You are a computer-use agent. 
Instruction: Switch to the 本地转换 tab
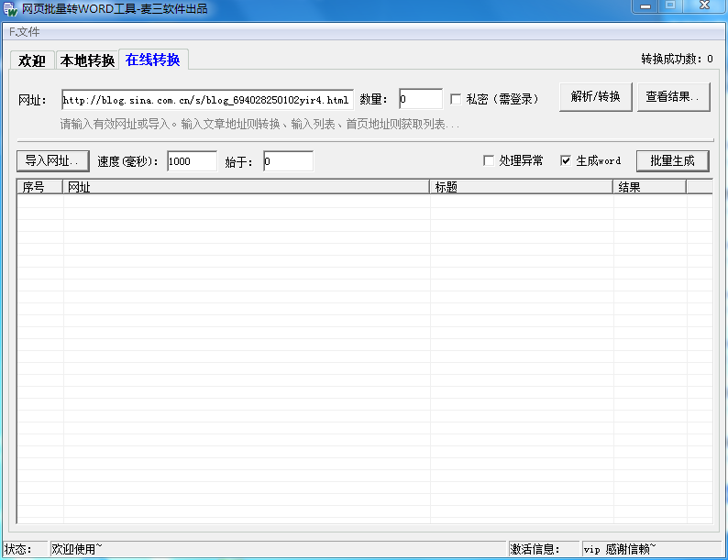pos(87,60)
